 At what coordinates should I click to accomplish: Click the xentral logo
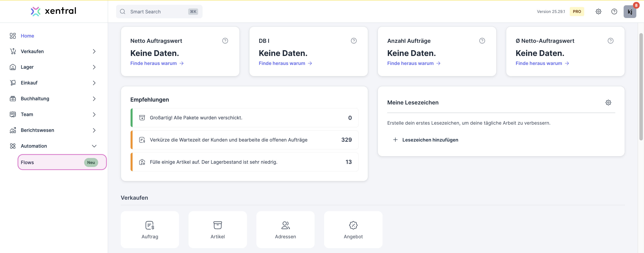click(53, 11)
